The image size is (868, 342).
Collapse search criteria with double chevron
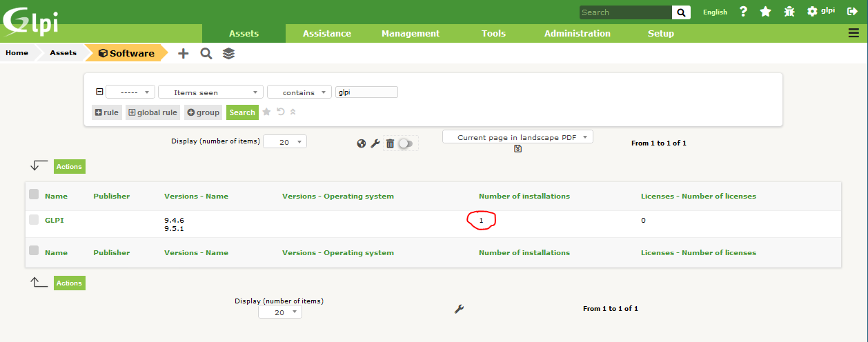pos(293,112)
